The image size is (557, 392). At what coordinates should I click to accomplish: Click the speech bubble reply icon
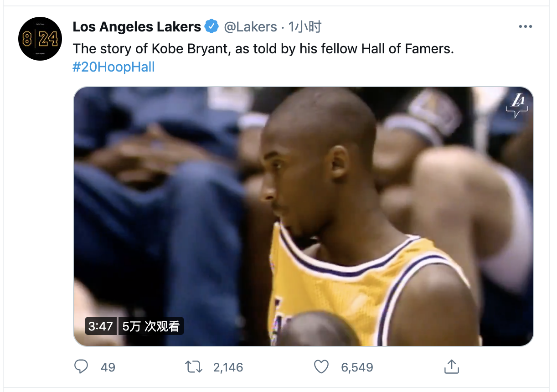[81, 366]
